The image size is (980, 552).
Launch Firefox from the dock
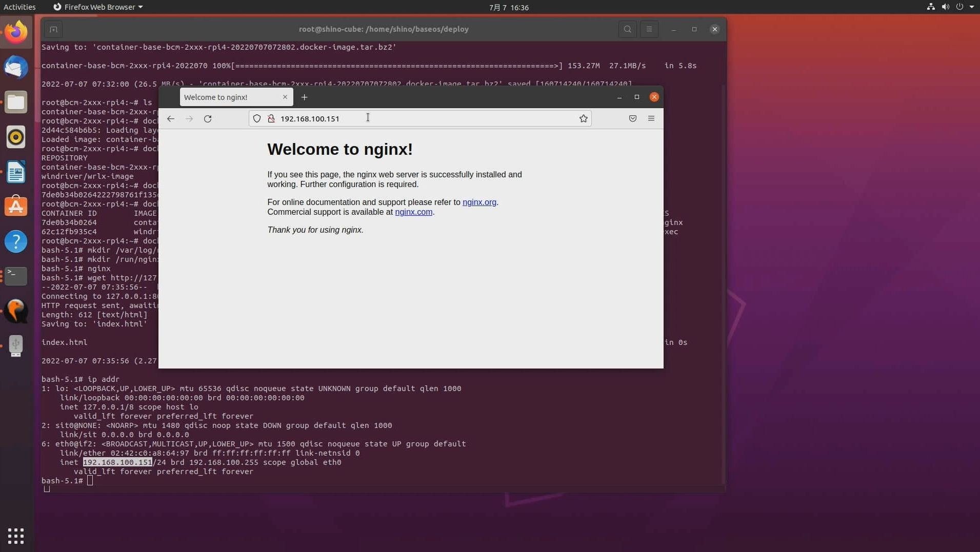pos(16,32)
